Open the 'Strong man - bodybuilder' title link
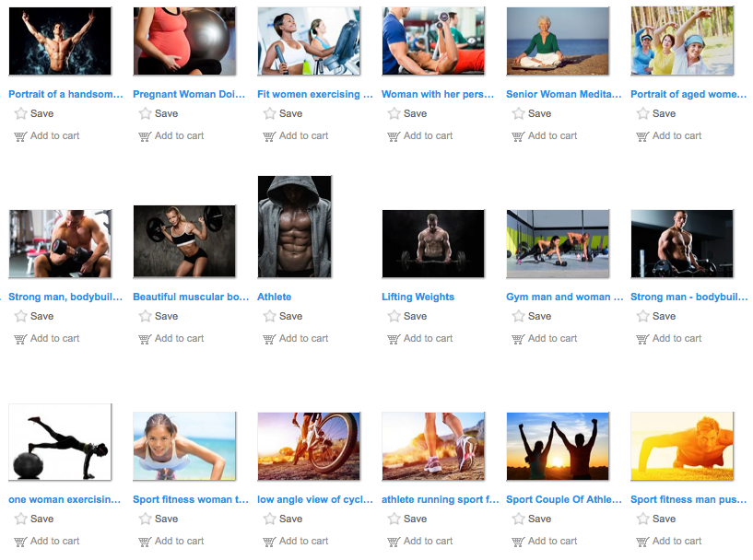Viewport: 753px width, 560px height. (x=688, y=297)
